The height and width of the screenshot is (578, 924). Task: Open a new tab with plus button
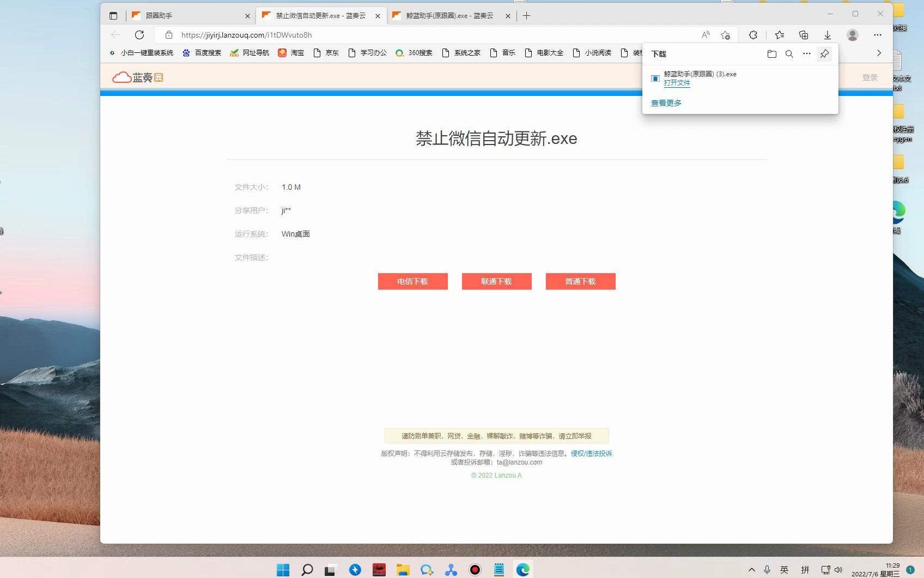tap(526, 16)
